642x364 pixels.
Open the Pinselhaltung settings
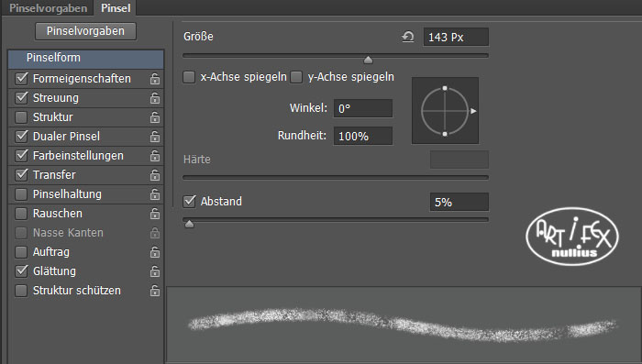(x=67, y=194)
